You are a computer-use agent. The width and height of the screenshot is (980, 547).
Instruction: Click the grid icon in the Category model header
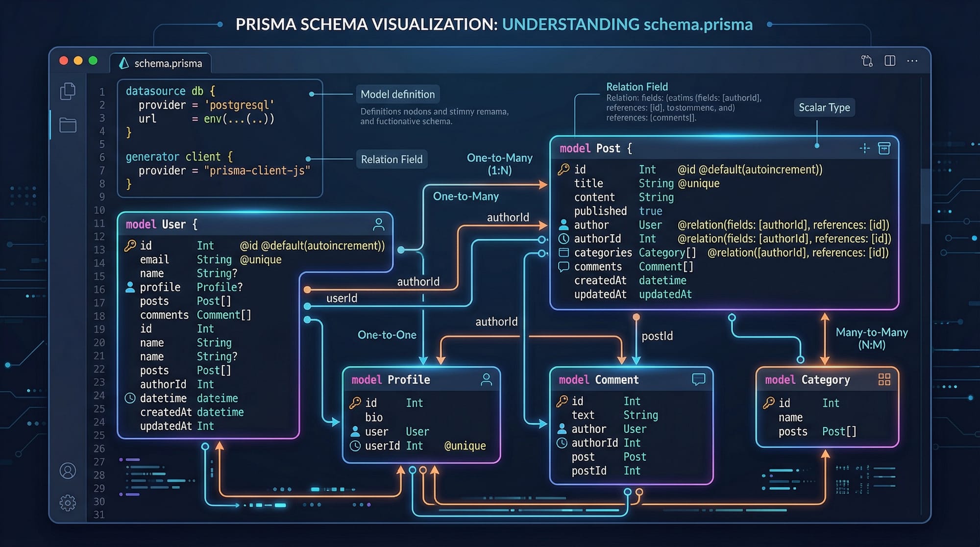click(x=884, y=379)
